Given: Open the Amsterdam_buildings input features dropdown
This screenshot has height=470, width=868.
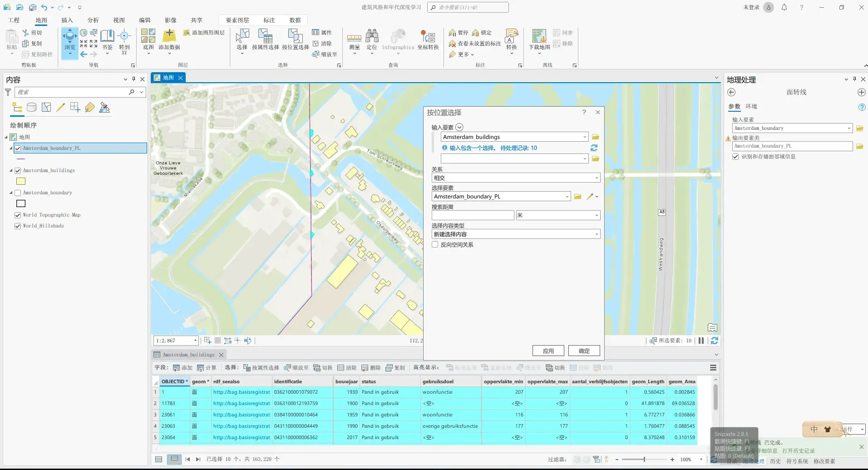Looking at the screenshot, I should (x=585, y=137).
